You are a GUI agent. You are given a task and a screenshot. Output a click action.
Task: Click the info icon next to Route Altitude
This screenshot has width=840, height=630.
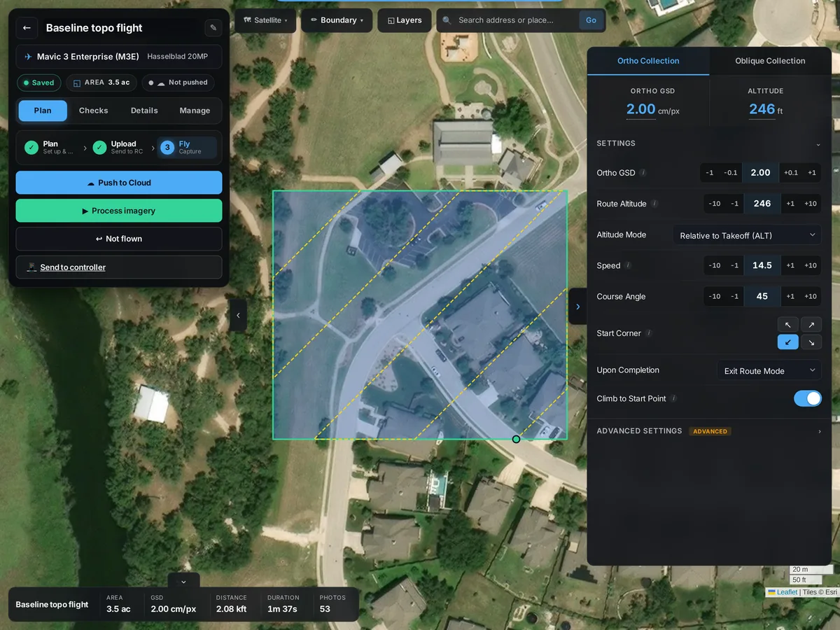coord(654,204)
